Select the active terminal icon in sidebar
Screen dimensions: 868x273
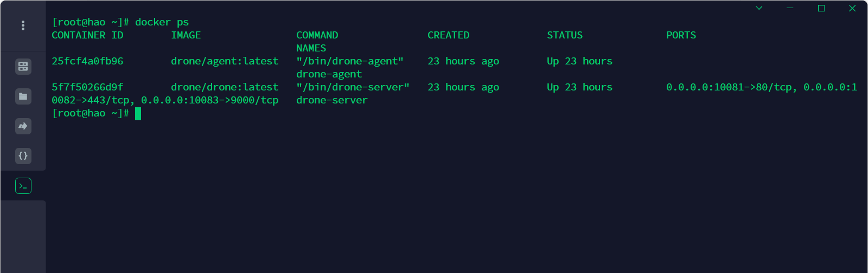[23, 186]
